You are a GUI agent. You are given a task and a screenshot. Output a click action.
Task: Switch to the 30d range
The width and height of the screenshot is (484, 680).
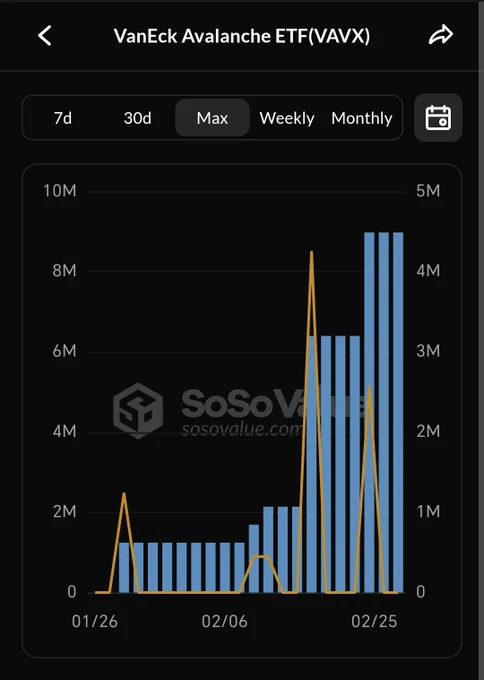tap(137, 118)
